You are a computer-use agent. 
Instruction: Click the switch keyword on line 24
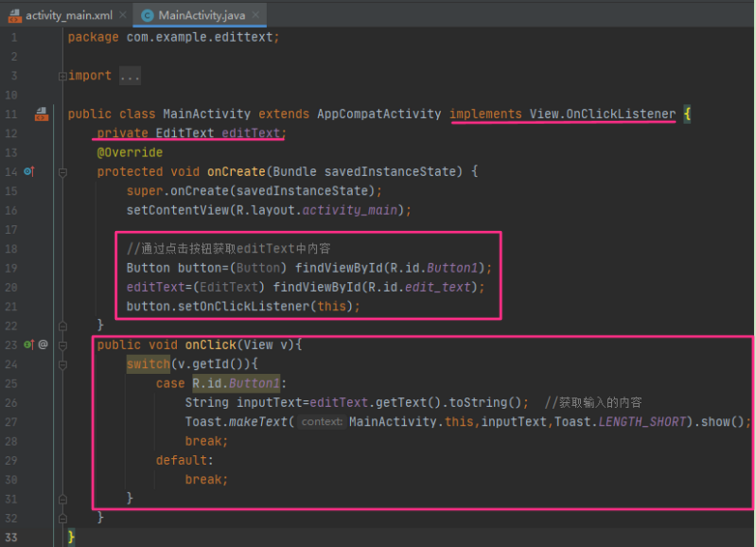point(148,364)
